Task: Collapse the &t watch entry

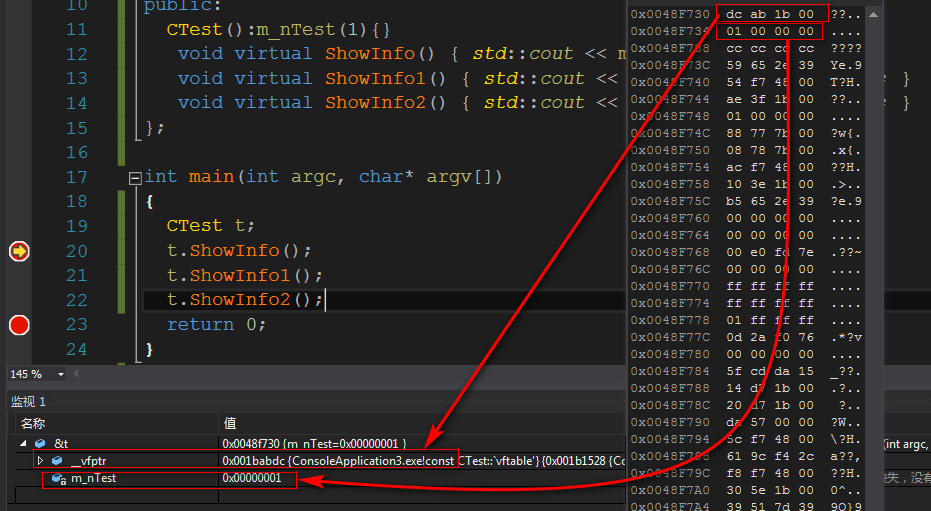Action: [23, 443]
